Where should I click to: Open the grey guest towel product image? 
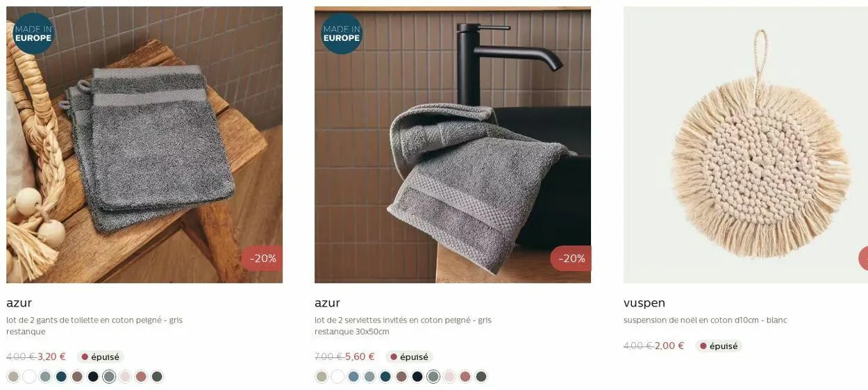tap(453, 145)
